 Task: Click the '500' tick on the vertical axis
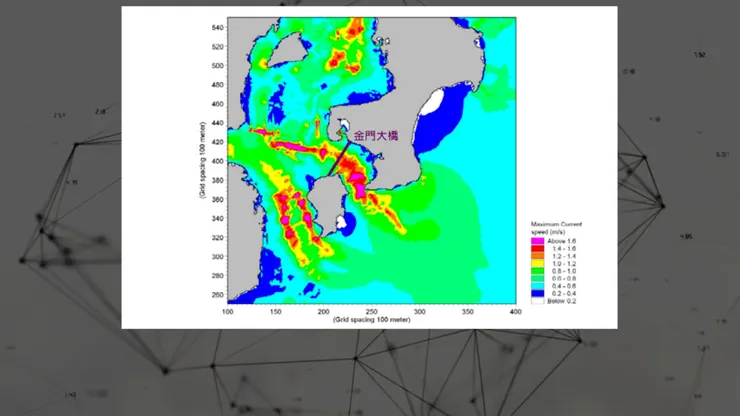click(218, 66)
